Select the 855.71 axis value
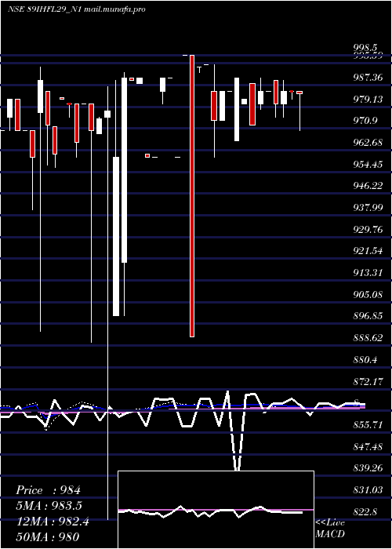The height and width of the screenshot is (549, 392). point(368,425)
